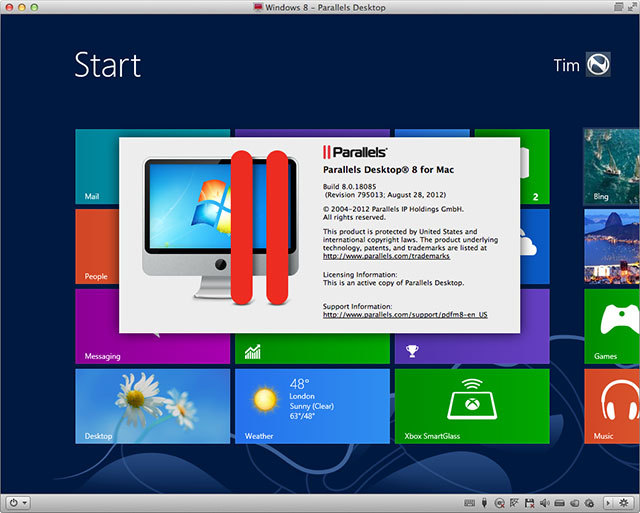Open the Music tile
This screenshot has height=513, width=640.
(x=612, y=406)
